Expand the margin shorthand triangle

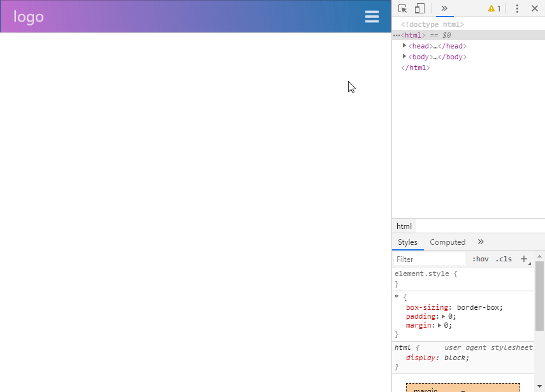coord(439,325)
